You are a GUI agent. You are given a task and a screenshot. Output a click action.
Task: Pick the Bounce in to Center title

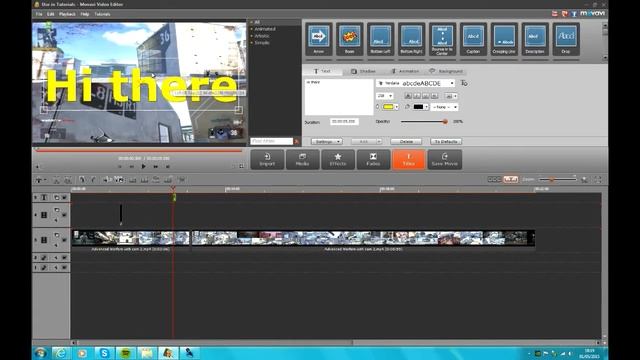[442, 39]
